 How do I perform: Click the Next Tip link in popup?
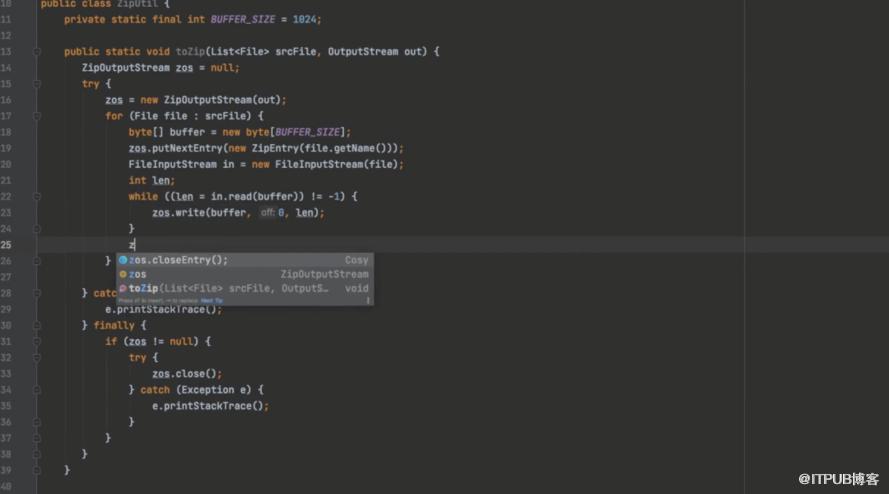pos(211,300)
